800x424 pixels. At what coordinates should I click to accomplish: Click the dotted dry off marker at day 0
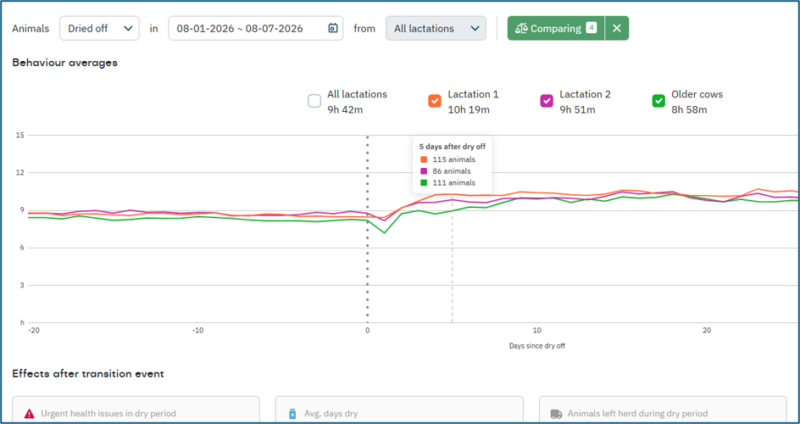(367, 229)
